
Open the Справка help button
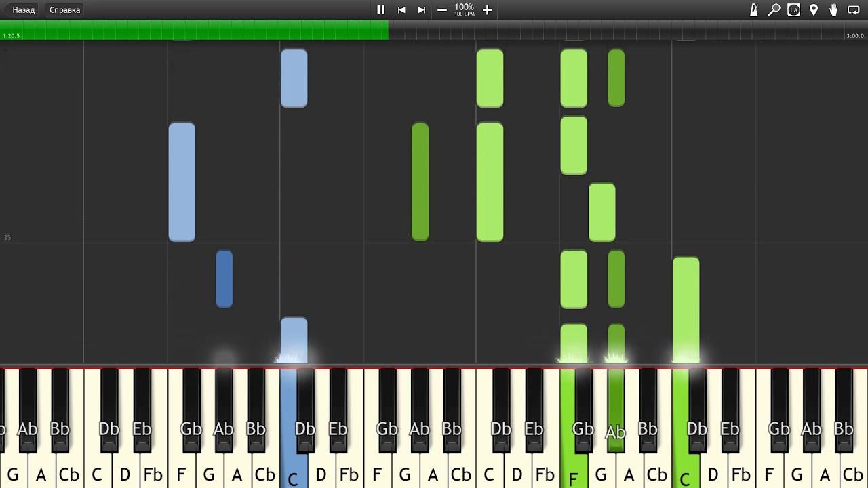[64, 9]
